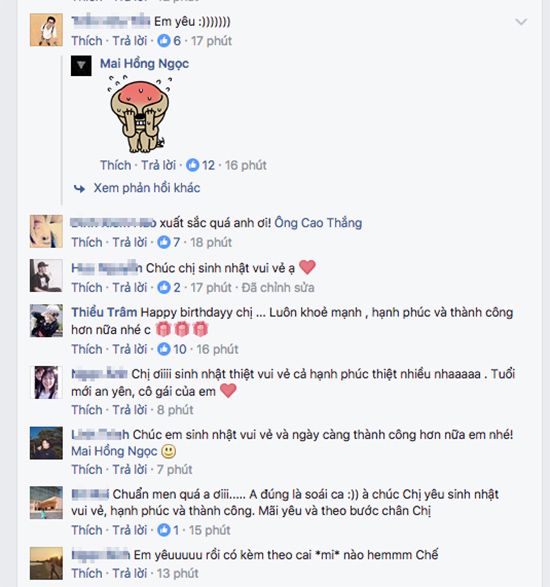The height and width of the screenshot is (587, 550).
Task: Click Mai Hồng Ngọc's black avatar icon
Action: (x=81, y=66)
